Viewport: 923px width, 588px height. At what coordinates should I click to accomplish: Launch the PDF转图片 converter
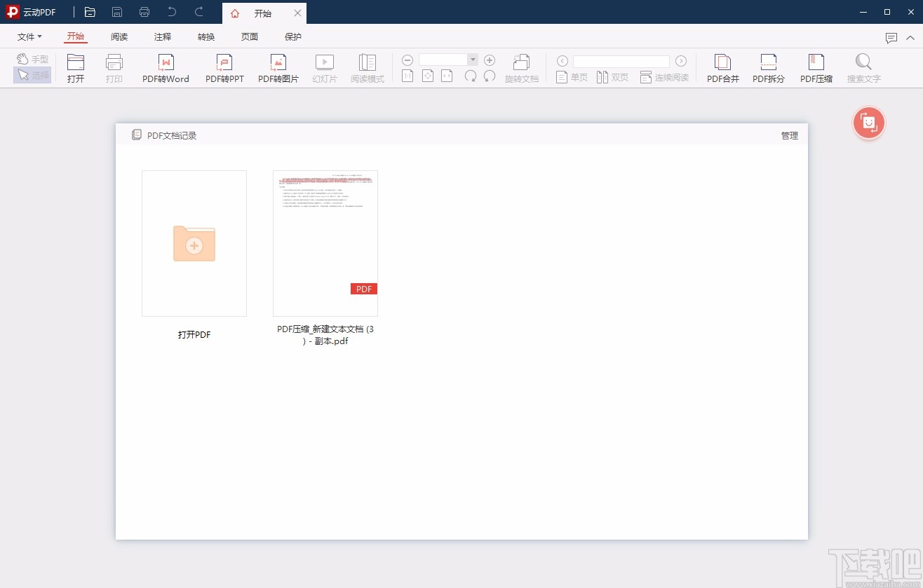pyautogui.click(x=278, y=69)
